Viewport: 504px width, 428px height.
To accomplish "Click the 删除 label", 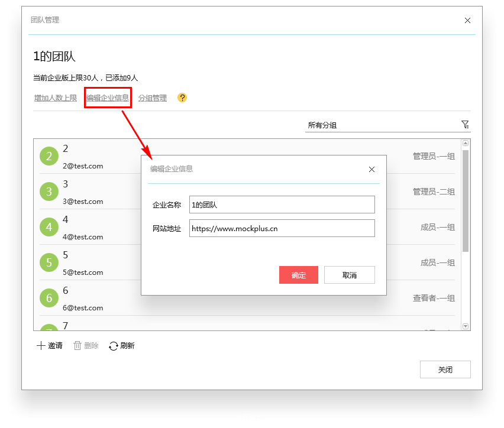I will (x=91, y=346).
